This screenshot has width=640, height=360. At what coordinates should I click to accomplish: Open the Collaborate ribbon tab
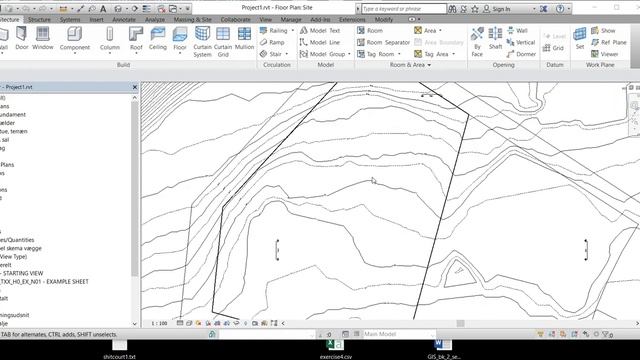click(236, 20)
